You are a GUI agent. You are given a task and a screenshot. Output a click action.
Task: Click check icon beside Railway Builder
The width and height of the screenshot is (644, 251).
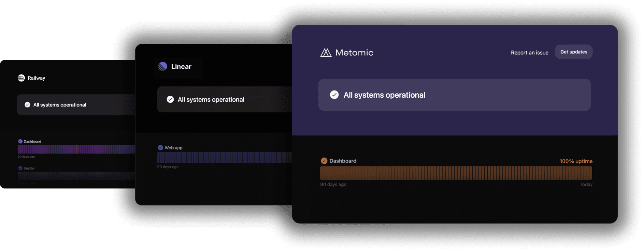tap(20, 168)
